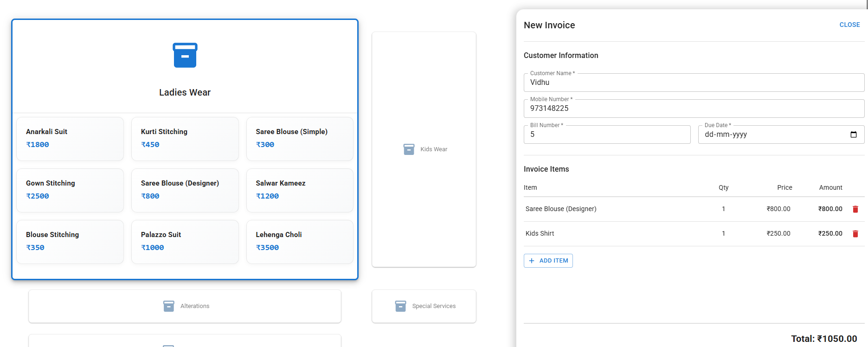The width and height of the screenshot is (868, 347).
Task: Focus the Customer Name field
Action: (694, 83)
